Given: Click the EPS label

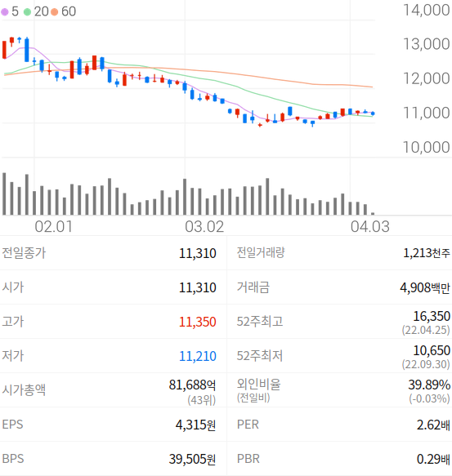Looking at the screenshot, I should point(12,425).
